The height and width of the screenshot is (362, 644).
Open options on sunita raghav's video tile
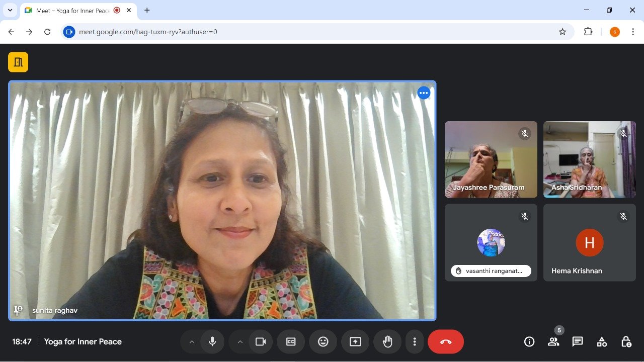(x=424, y=93)
